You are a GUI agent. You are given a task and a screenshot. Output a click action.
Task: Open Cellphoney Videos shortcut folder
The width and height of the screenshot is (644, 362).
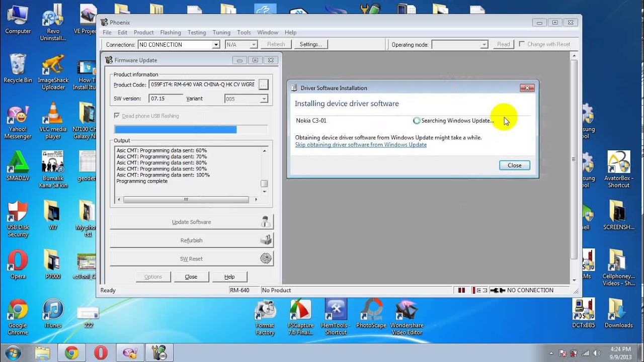coord(618,268)
